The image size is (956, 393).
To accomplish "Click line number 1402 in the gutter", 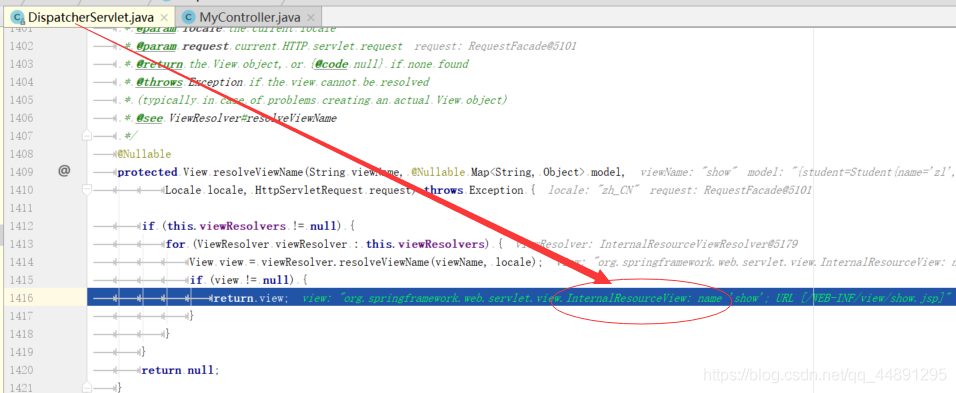I will 22,46.
